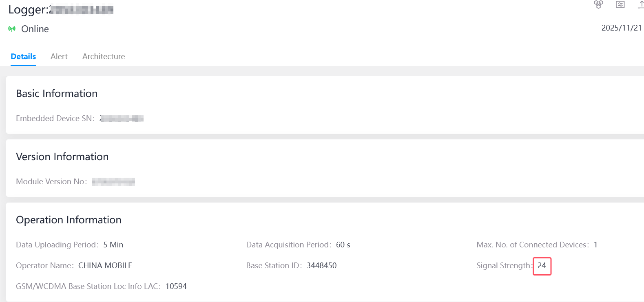Click the Logger title at top

61,10
